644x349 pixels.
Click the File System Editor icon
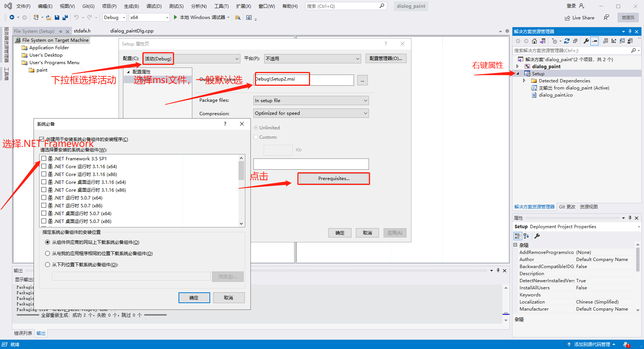(x=606, y=41)
